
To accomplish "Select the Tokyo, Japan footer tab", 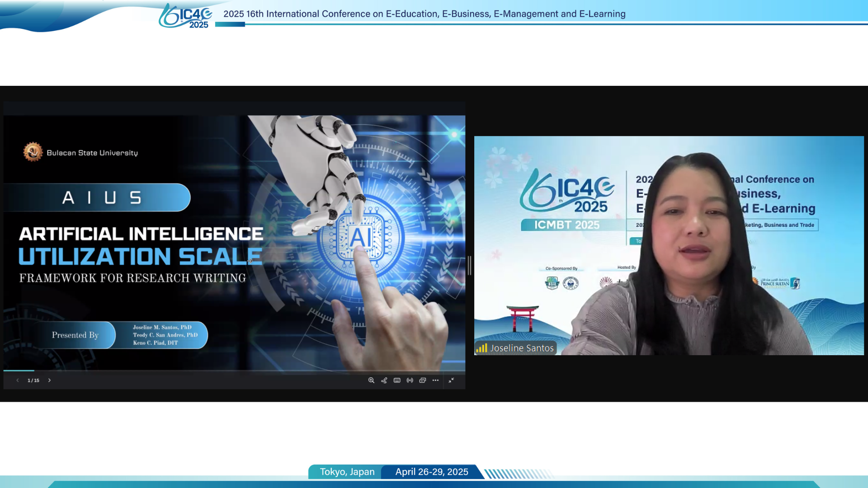I will click(x=347, y=472).
